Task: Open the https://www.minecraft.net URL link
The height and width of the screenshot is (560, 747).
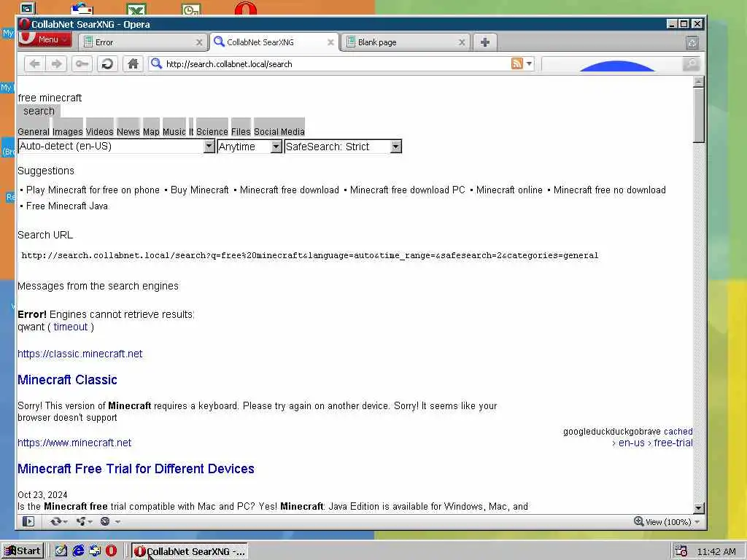Action: click(x=74, y=443)
